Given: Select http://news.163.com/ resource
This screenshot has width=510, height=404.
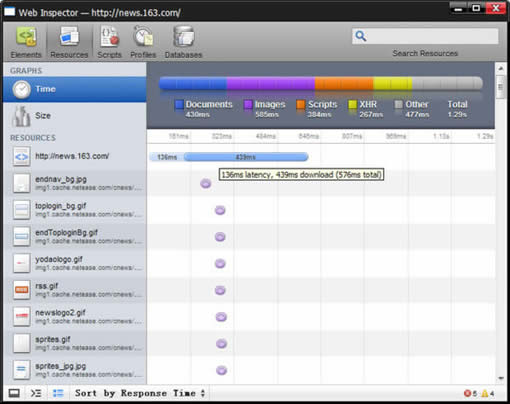Looking at the screenshot, I should (75, 156).
